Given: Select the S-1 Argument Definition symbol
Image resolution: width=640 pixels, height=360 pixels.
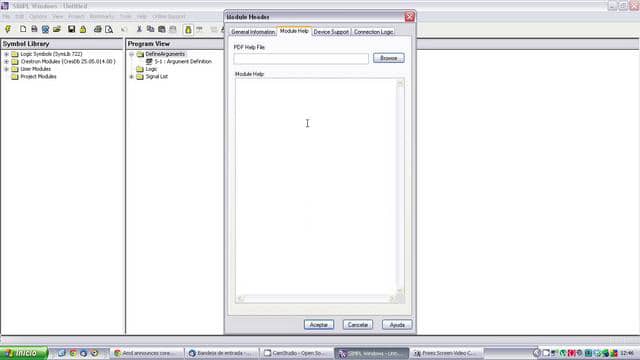Looking at the screenshot, I should pyautogui.click(x=179, y=62).
